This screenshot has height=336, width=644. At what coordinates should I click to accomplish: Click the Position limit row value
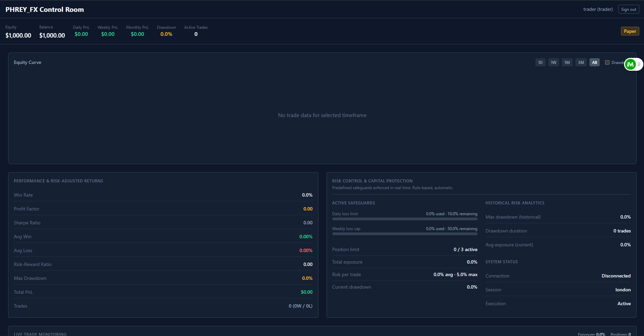[x=465, y=249]
